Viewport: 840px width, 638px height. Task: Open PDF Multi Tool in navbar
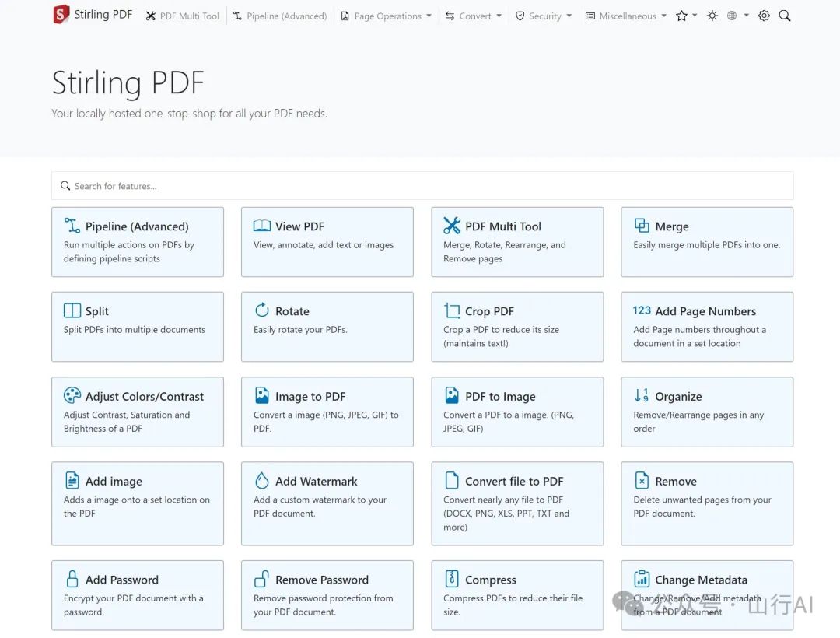pyautogui.click(x=183, y=16)
